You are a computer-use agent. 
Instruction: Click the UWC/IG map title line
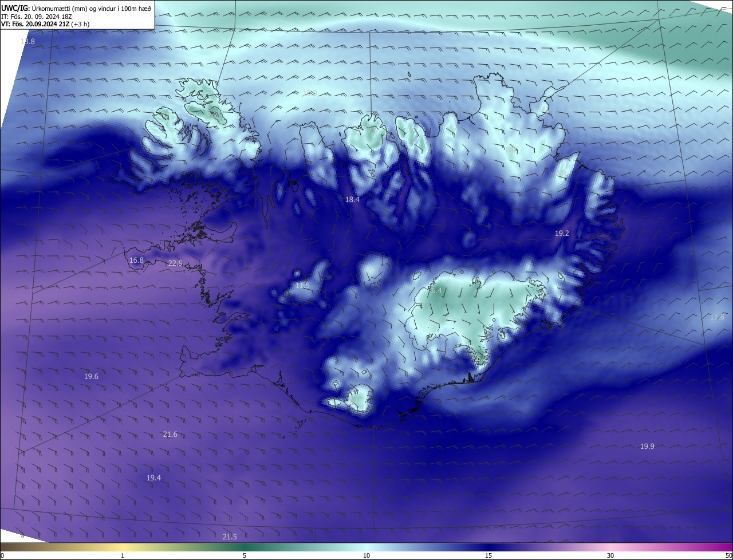tap(76, 8)
